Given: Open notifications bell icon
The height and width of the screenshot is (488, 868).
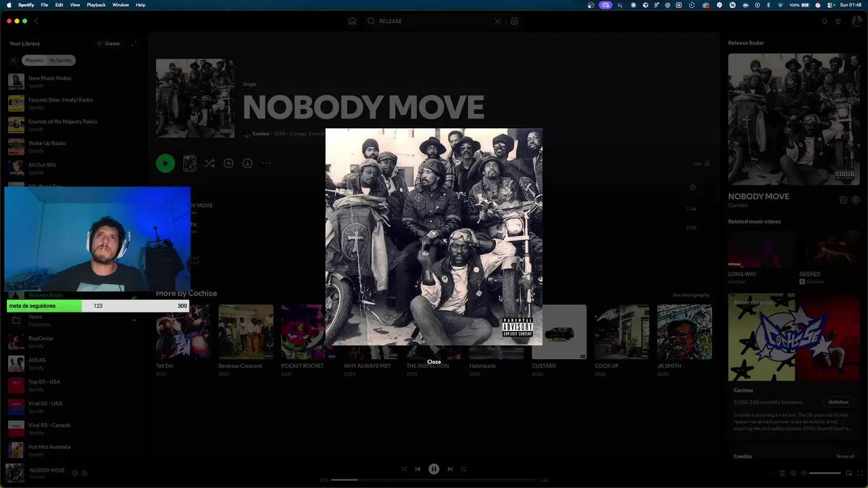Looking at the screenshot, I should pyautogui.click(x=825, y=21).
